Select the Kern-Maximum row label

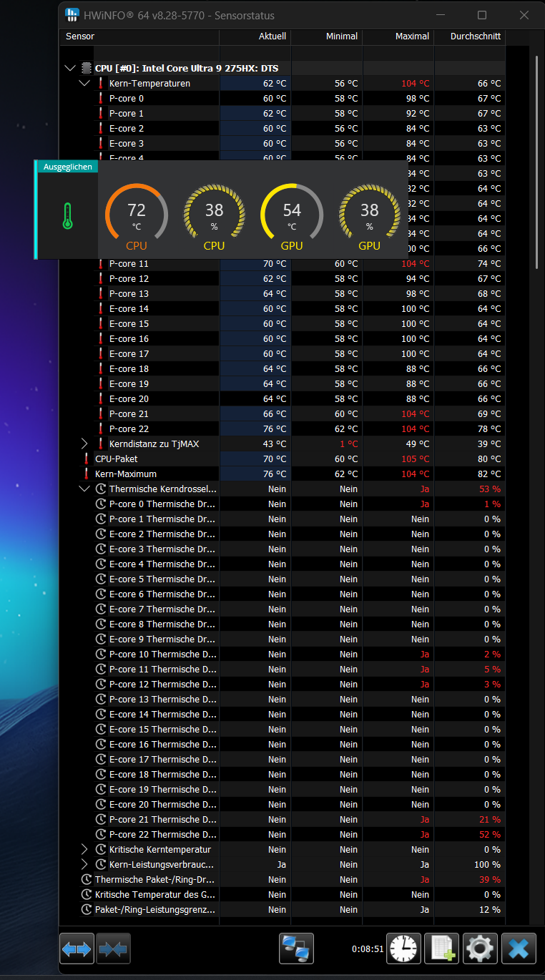click(125, 474)
